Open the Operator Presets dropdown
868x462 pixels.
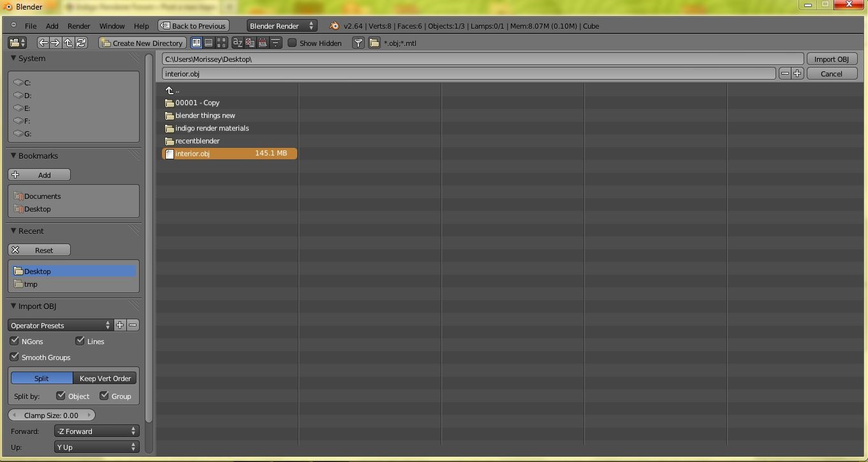pyautogui.click(x=60, y=325)
